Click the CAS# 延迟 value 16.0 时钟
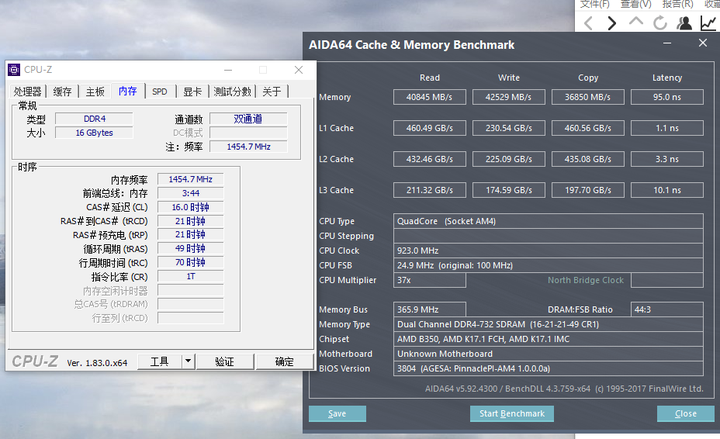The width and height of the screenshot is (720, 439). click(x=191, y=207)
